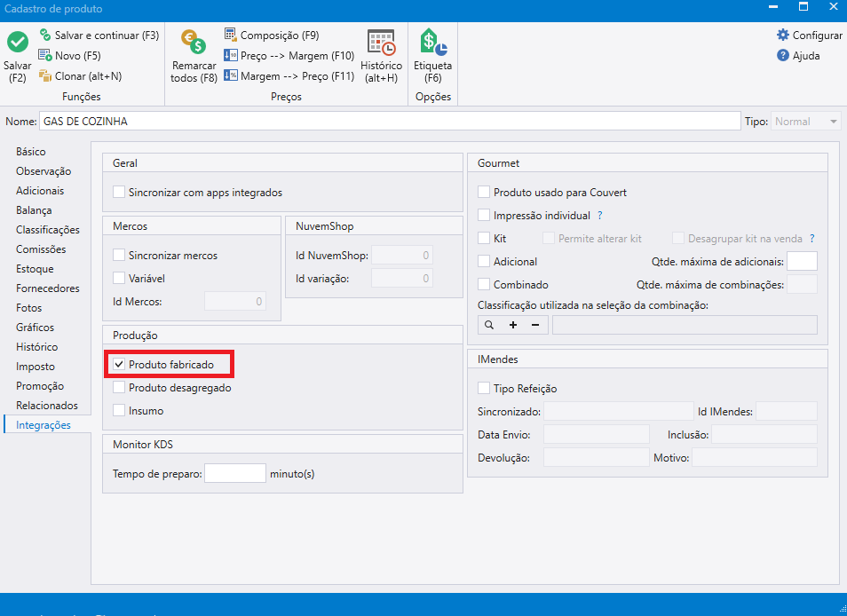
Task: Check the Adicional checkbox
Action: pos(484,261)
